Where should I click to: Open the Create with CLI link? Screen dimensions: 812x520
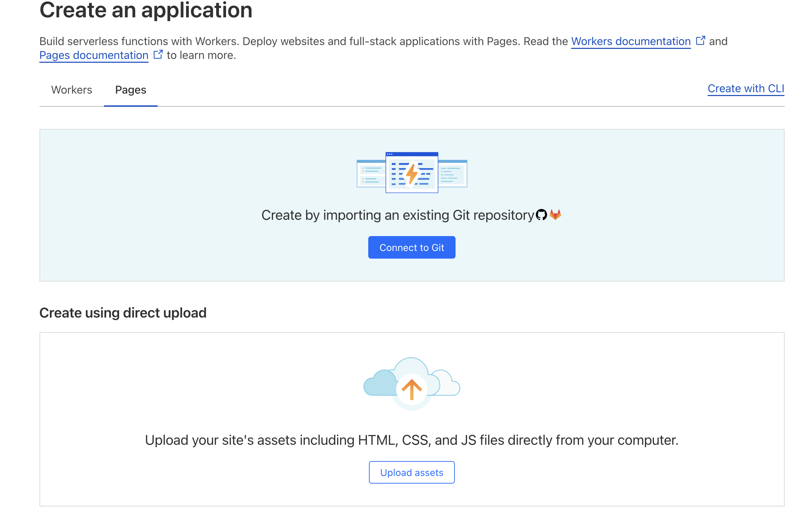[x=745, y=89]
